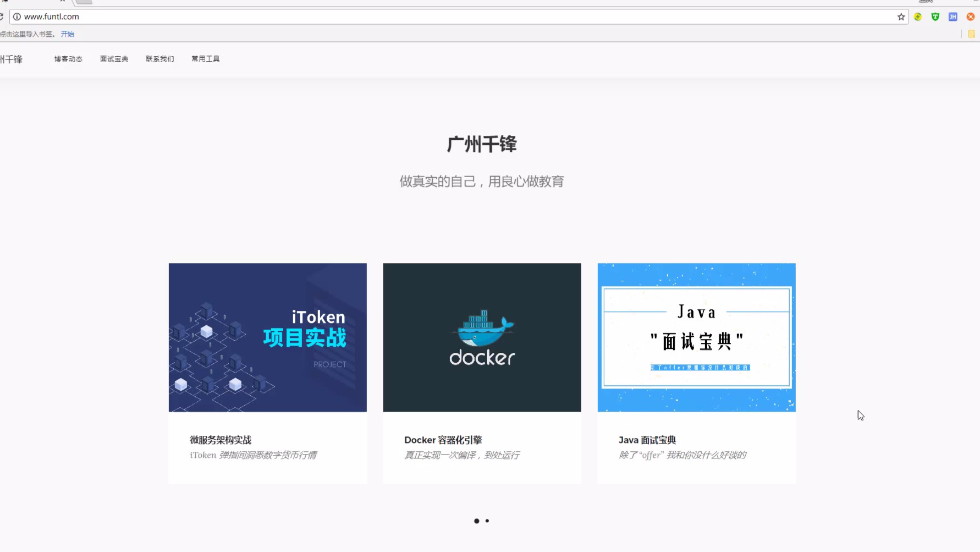This screenshot has width=980, height=552.
Task: Switch to second carousel pagination dot
Action: 487,521
